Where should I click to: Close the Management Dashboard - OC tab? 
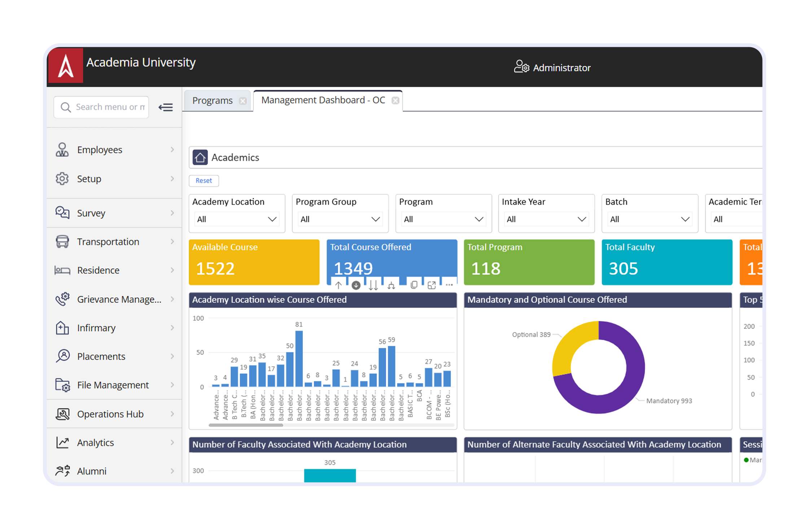(x=396, y=101)
